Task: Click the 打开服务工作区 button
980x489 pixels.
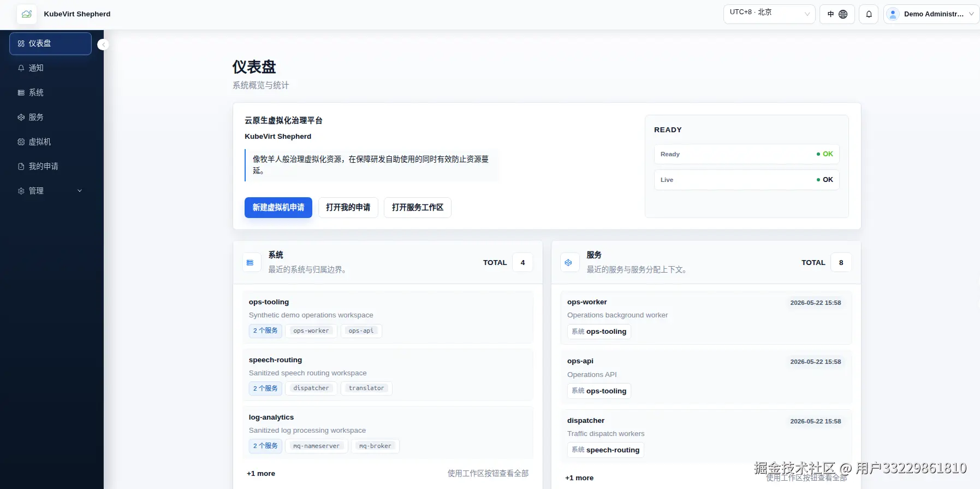Action: pyautogui.click(x=418, y=208)
